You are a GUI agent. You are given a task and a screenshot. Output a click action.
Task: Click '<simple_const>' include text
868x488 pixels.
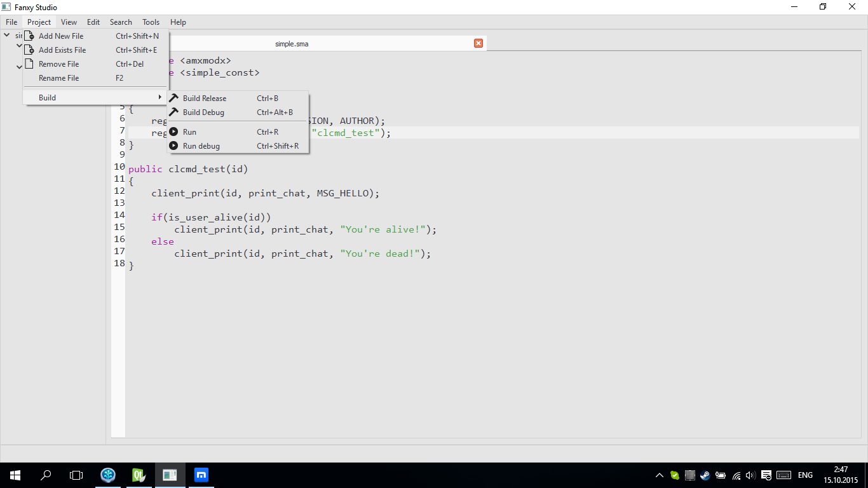pos(220,72)
